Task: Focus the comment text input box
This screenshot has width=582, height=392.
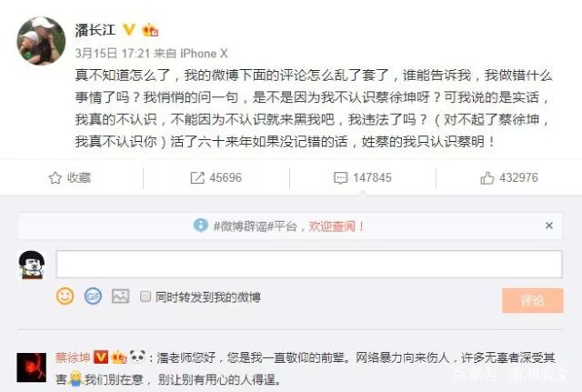Action: click(x=309, y=264)
